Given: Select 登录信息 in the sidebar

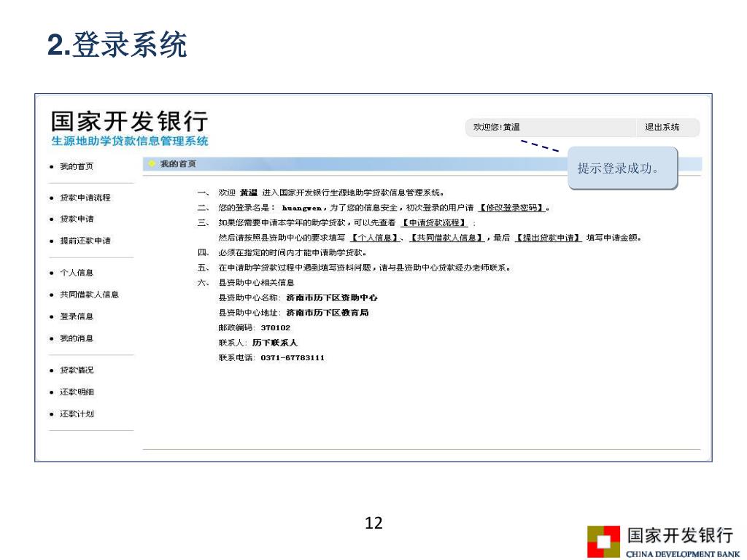Looking at the screenshot, I should [x=76, y=316].
